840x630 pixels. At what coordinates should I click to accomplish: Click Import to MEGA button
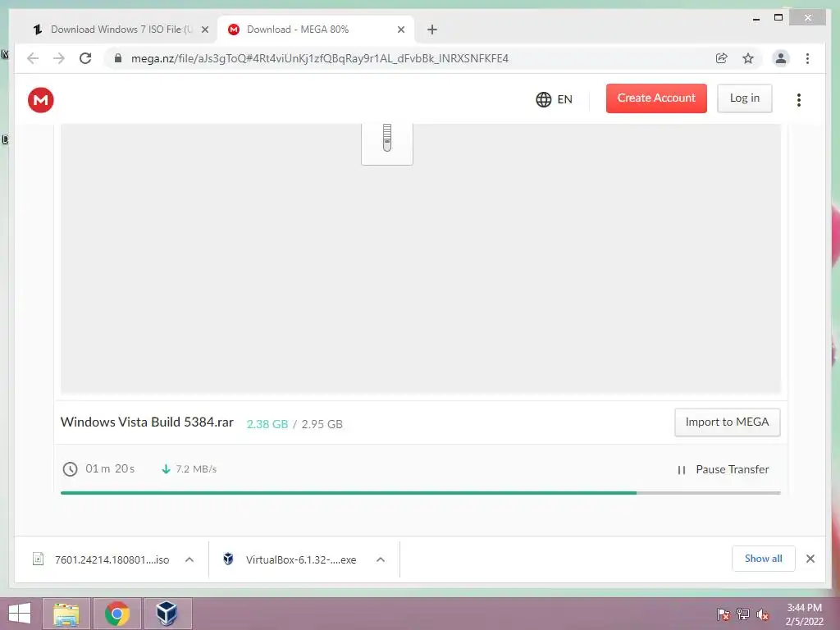click(727, 422)
